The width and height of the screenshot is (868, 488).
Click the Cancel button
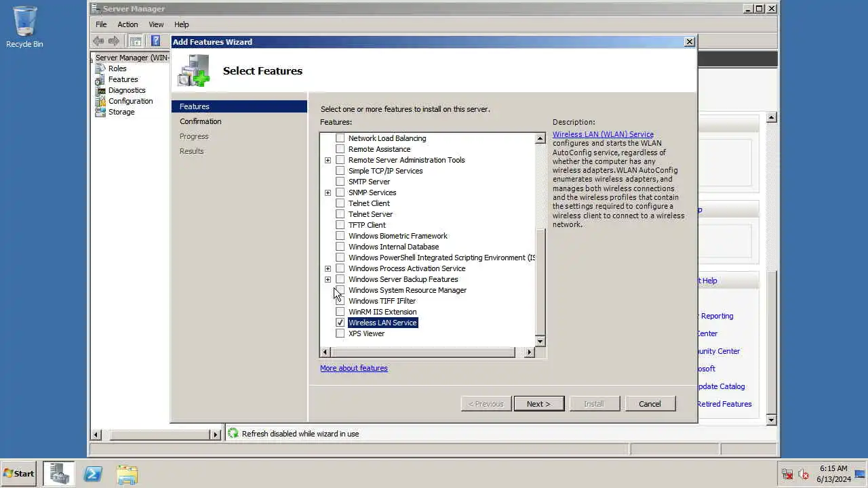(650, 404)
